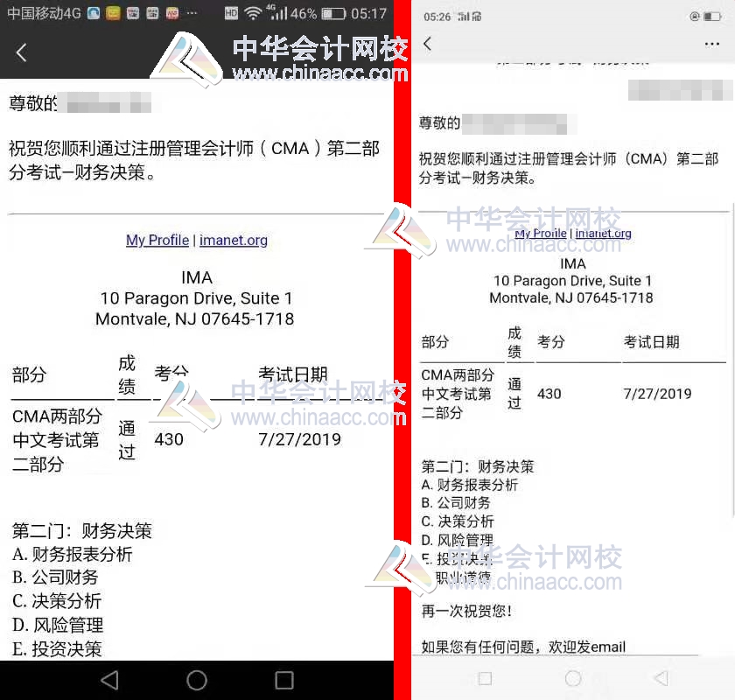Tap home circle in left navigation bar
The width and height of the screenshot is (735, 700).
[196, 680]
